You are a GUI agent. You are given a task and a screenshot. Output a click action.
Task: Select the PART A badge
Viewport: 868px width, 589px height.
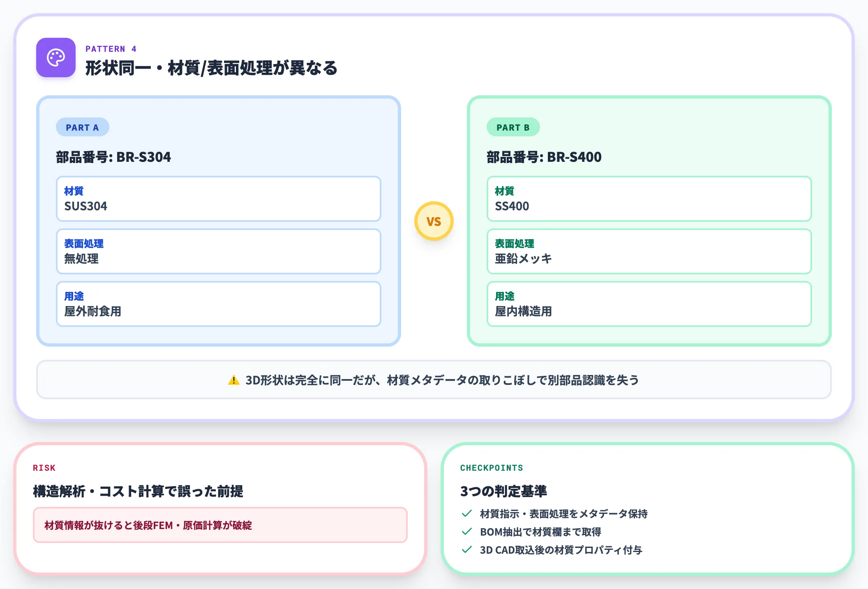tap(83, 127)
